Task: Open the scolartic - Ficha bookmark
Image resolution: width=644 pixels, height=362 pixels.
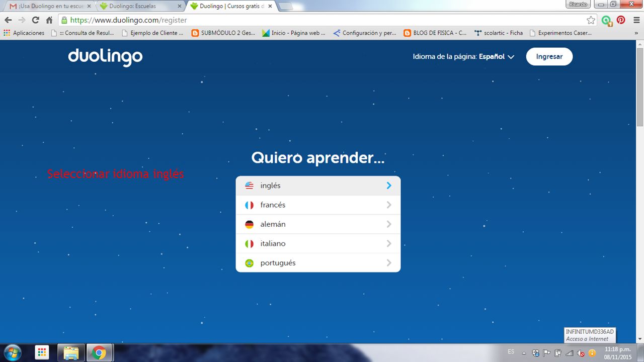Action: pyautogui.click(x=499, y=33)
